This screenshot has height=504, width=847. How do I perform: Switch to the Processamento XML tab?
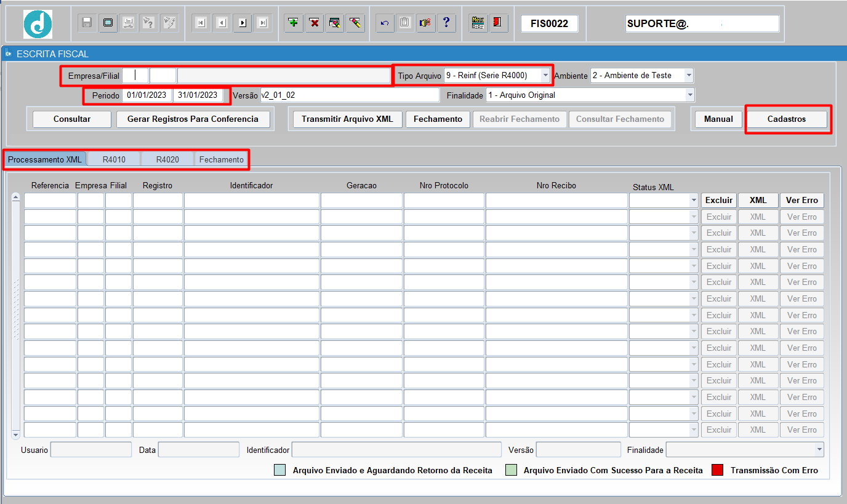pyautogui.click(x=45, y=159)
